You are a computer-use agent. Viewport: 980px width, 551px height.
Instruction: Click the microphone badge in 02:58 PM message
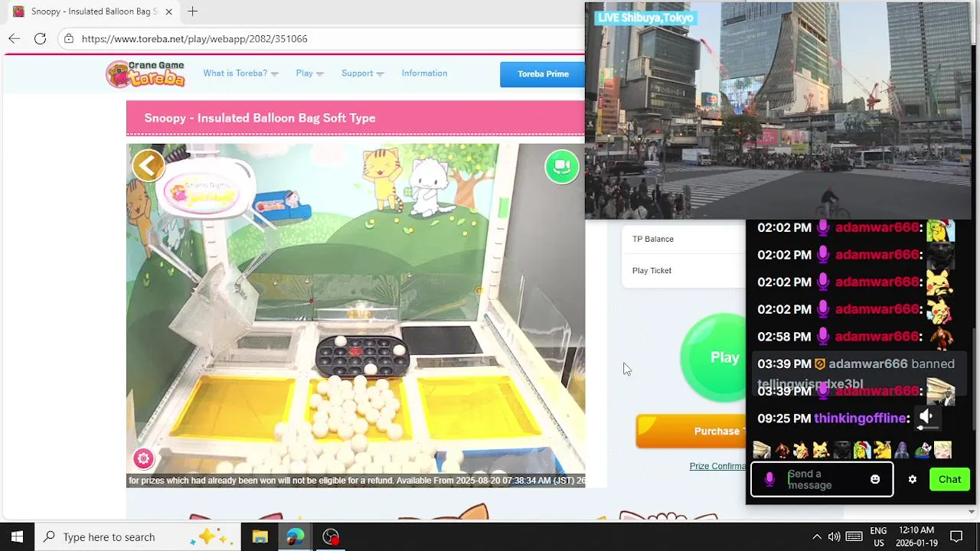[x=823, y=336]
